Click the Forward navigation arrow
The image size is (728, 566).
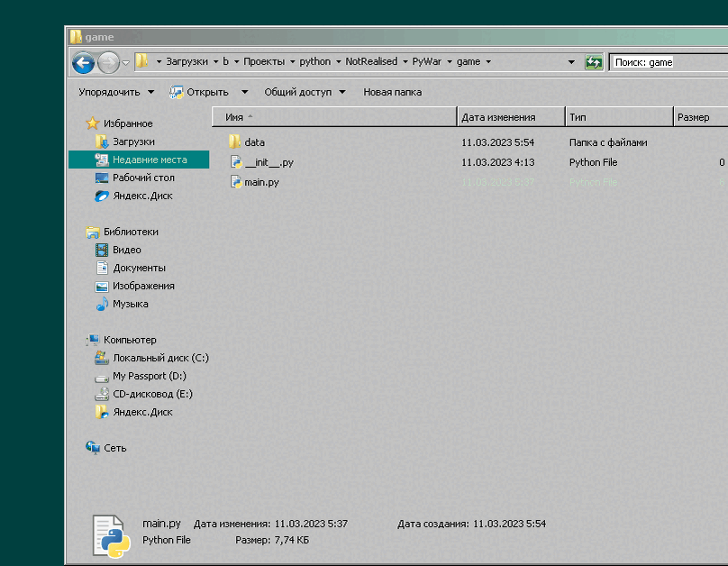coord(108,62)
